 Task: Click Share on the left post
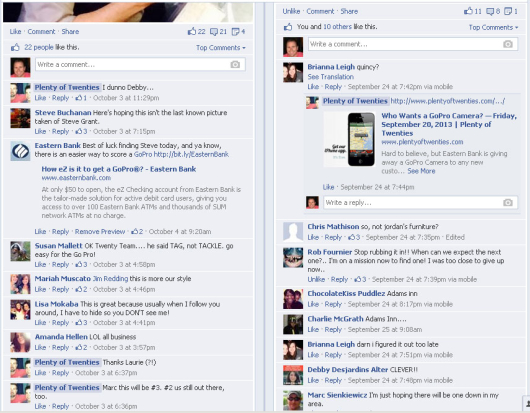pos(70,31)
